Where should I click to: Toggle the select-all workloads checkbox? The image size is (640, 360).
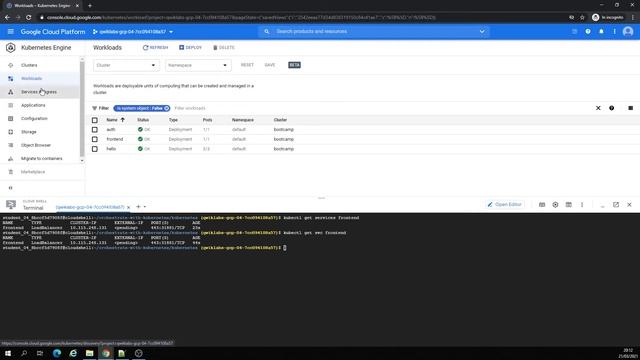click(x=95, y=120)
